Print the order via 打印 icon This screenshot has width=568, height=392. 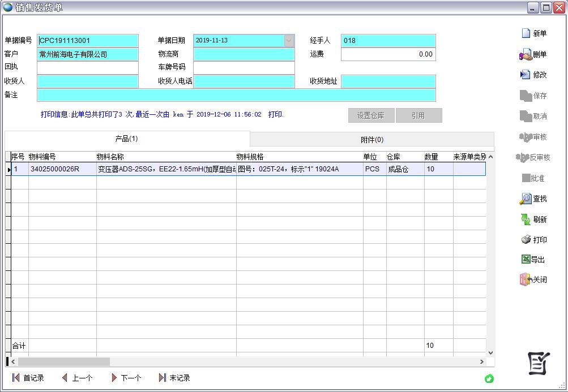click(x=526, y=240)
